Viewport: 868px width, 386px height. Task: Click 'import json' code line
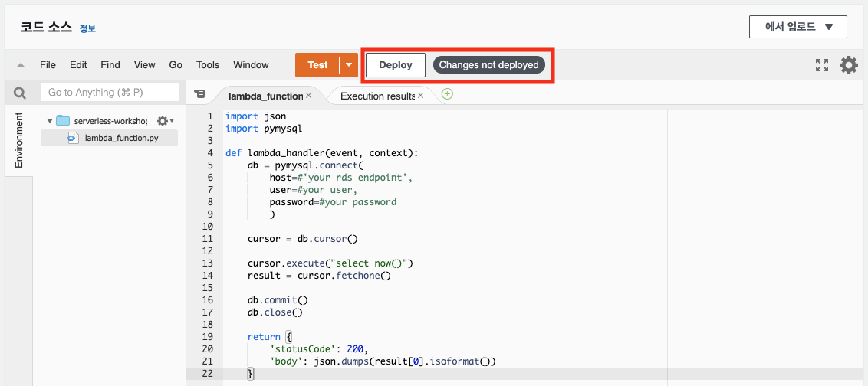[x=256, y=116]
